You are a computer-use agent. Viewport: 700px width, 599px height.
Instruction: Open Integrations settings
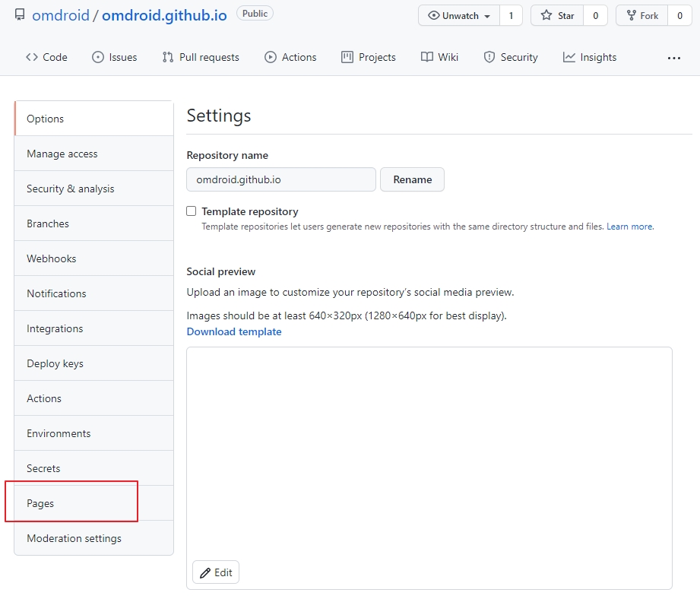click(93, 328)
